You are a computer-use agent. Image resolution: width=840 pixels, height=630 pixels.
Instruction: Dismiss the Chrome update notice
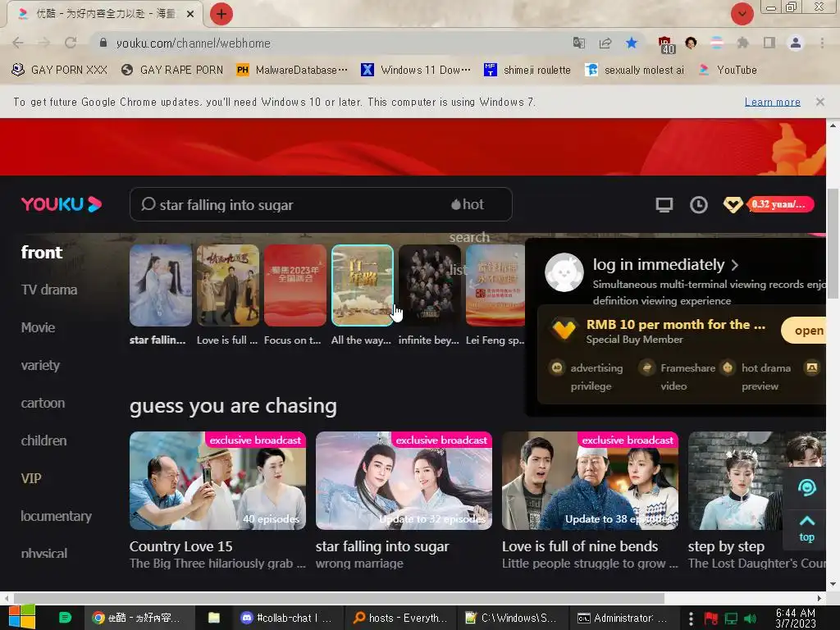[x=819, y=102]
